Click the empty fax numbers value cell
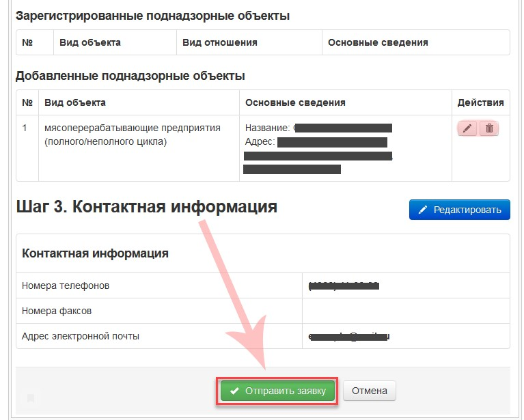 click(x=405, y=311)
